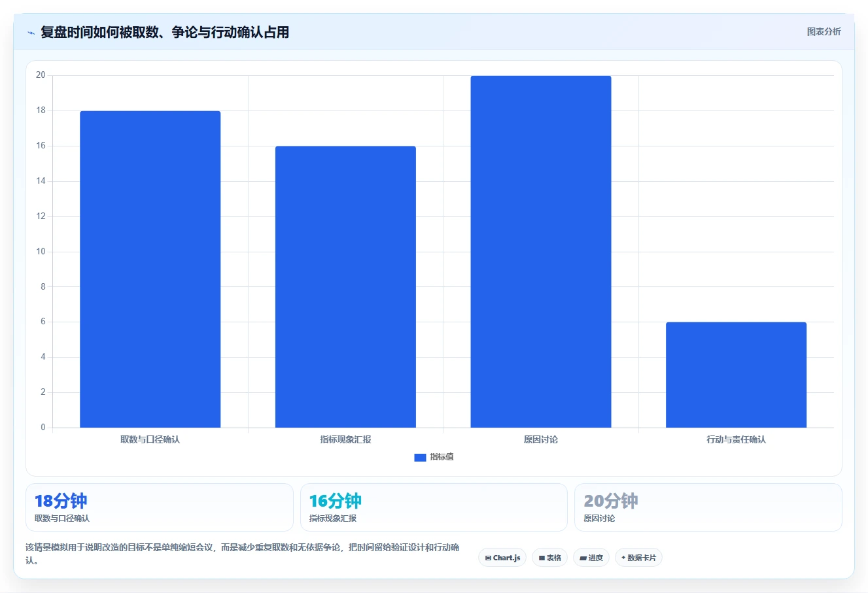
Task: Click the 指标现象汇报 caption under 16分钟
Action: (x=333, y=518)
